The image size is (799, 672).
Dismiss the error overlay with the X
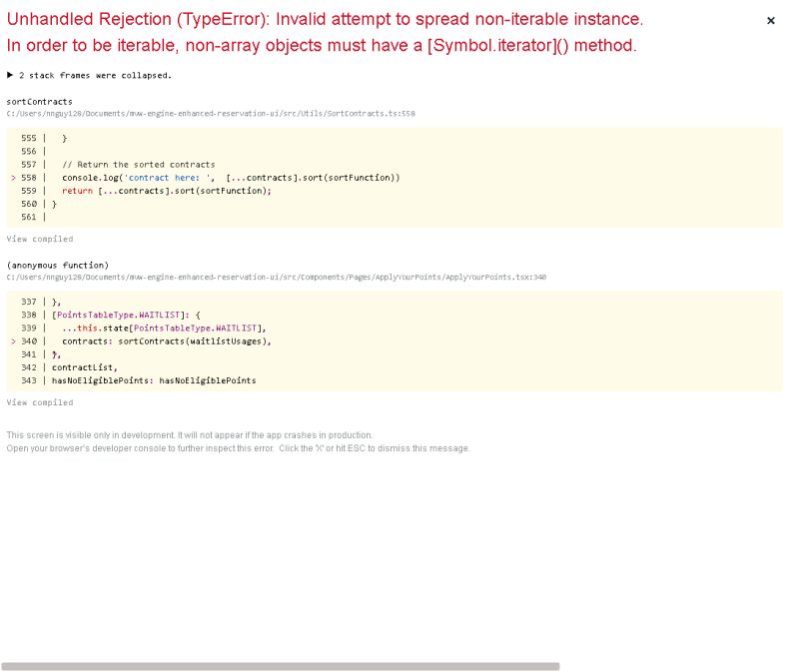[771, 20]
